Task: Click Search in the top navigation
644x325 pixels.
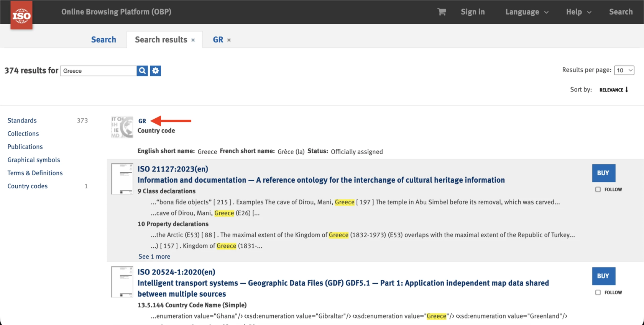Action: (621, 12)
